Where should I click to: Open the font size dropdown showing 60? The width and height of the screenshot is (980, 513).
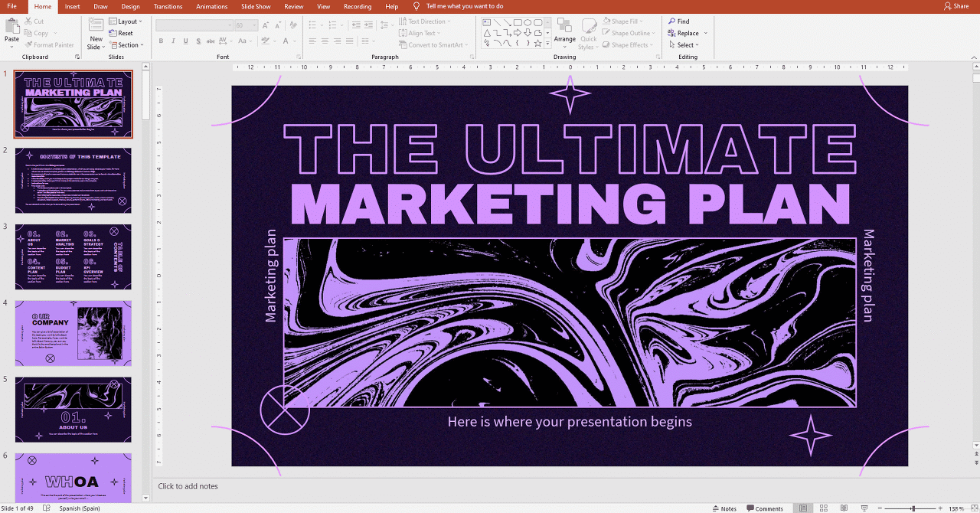(x=246, y=25)
